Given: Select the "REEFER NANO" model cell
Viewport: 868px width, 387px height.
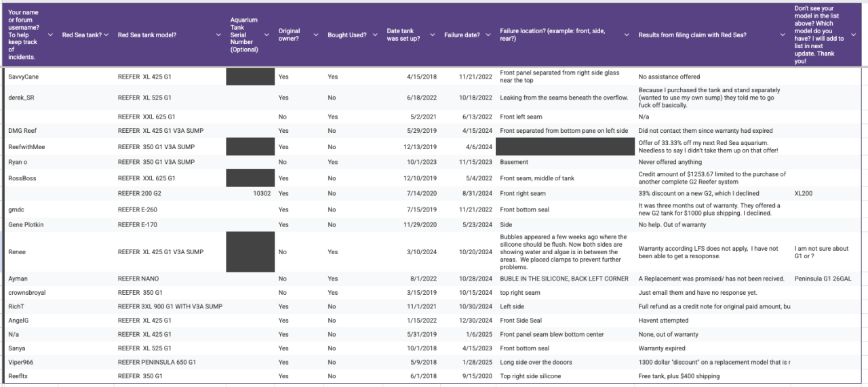Looking at the screenshot, I should pos(170,279).
